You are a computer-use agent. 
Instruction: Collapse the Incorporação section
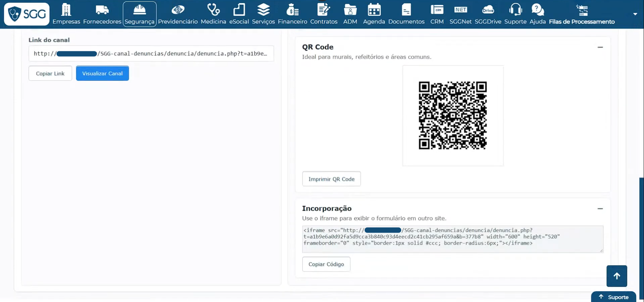click(600, 208)
